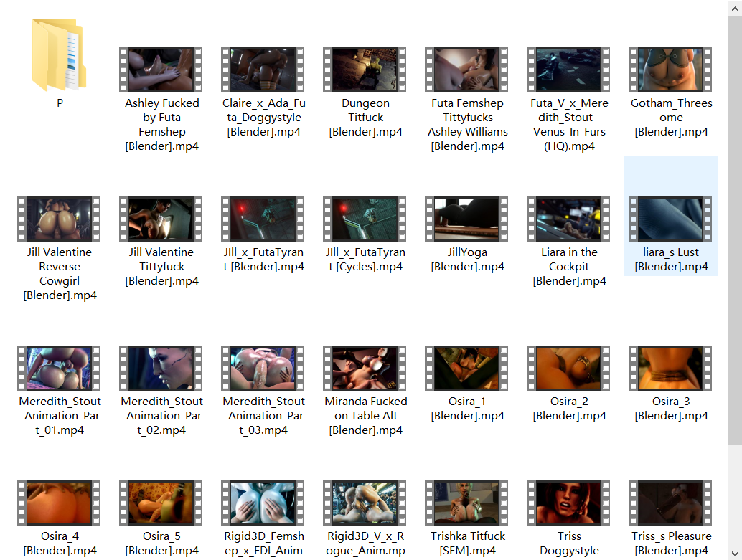This screenshot has width=742, height=560.
Task: Select the Rigid3D_Femshep_x_EDI_Anim thumbnail
Action: [x=263, y=503]
